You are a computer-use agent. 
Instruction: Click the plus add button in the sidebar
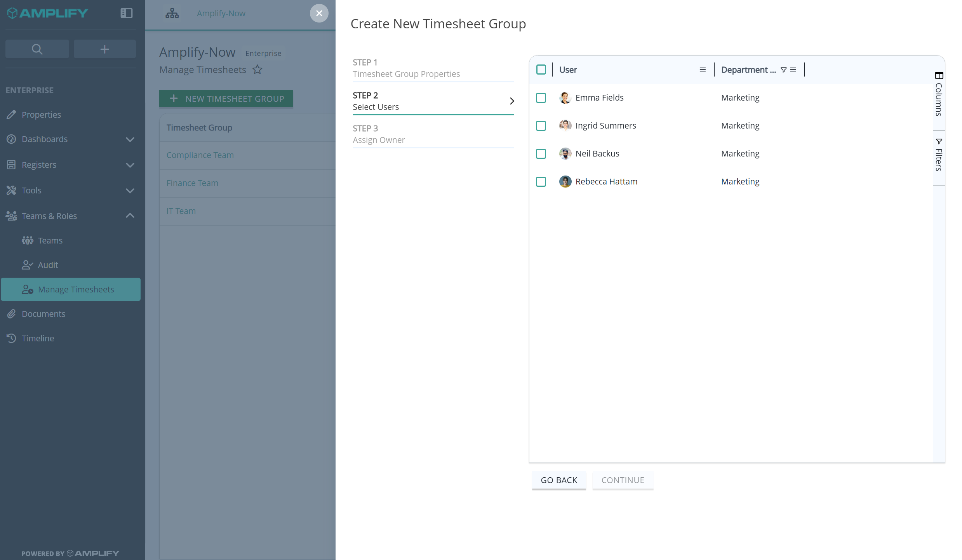(x=104, y=49)
